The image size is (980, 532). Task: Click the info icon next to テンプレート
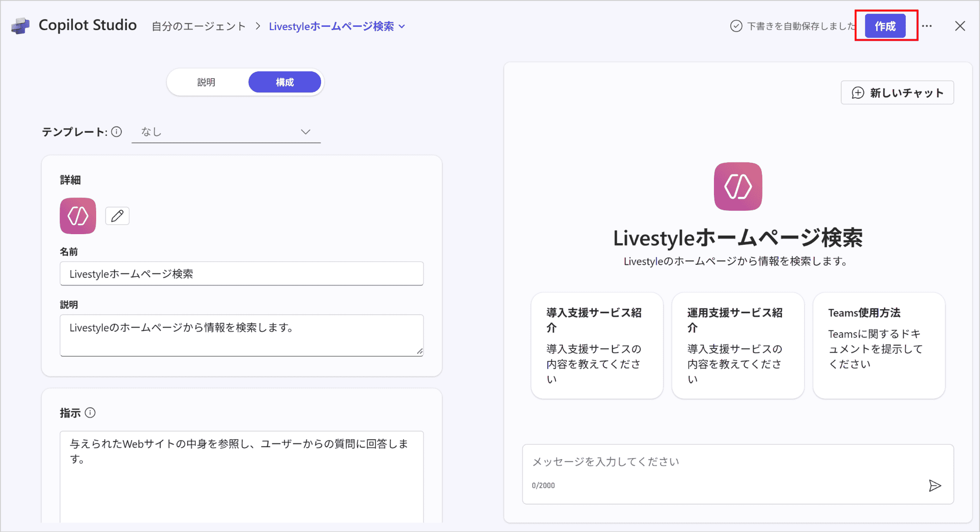click(117, 132)
